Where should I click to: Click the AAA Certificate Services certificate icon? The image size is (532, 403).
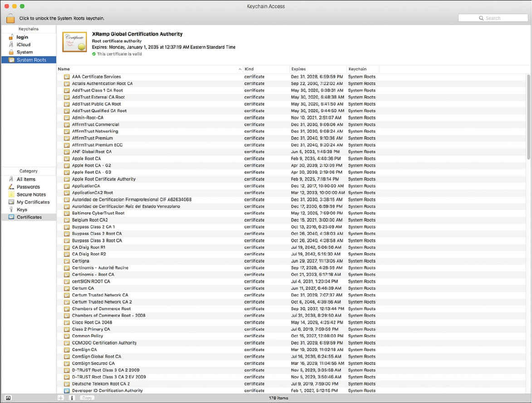[x=67, y=77]
